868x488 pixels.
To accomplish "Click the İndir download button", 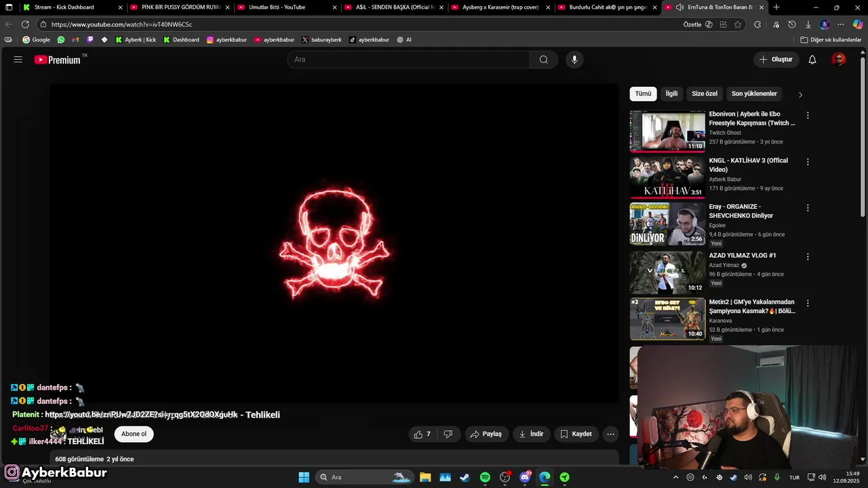I will pos(531,434).
